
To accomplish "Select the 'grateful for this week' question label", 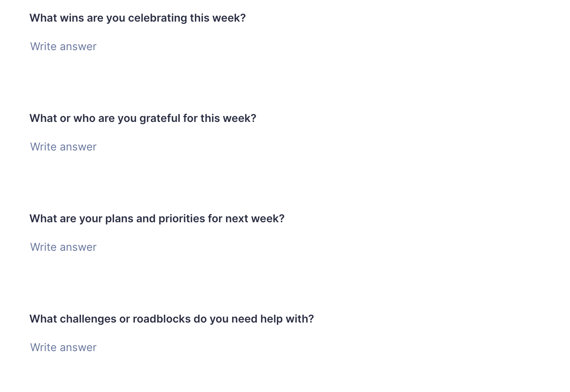I will coord(143,118).
